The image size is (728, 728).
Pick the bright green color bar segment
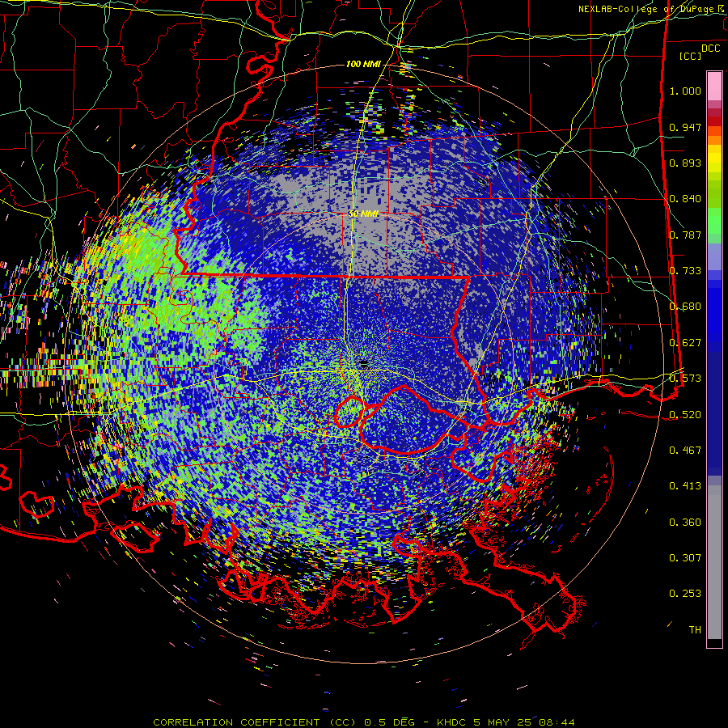point(714,221)
